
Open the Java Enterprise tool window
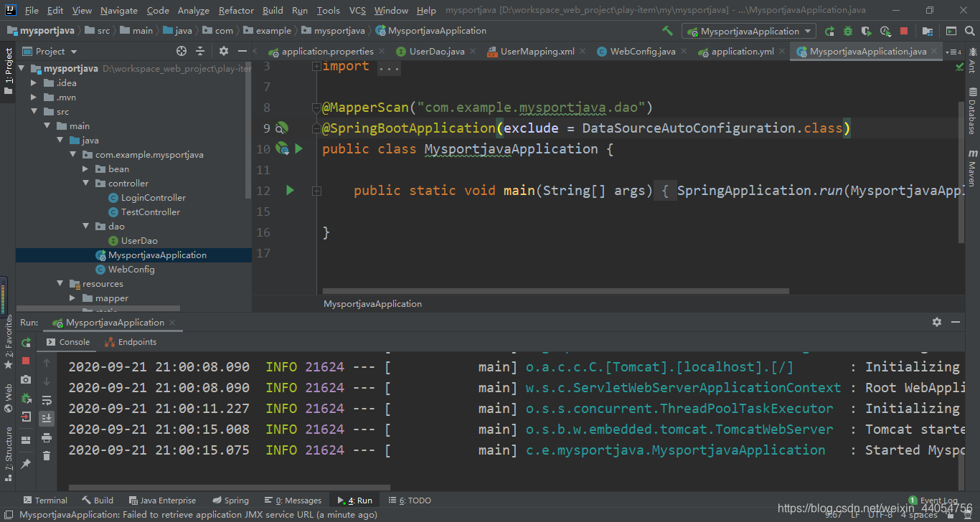pyautogui.click(x=162, y=500)
